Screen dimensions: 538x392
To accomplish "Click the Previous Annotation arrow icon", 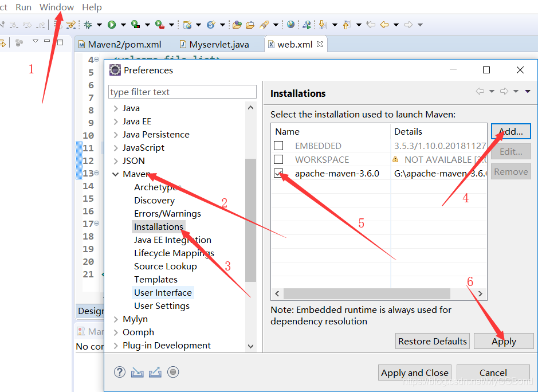I will click(x=347, y=25).
